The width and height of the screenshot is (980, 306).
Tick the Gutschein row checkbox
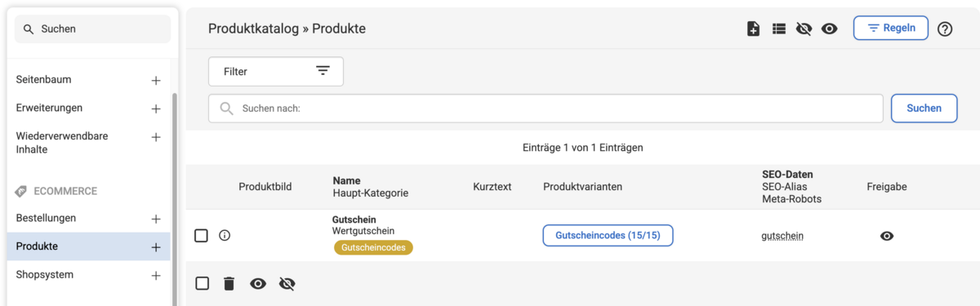tap(201, 236)
